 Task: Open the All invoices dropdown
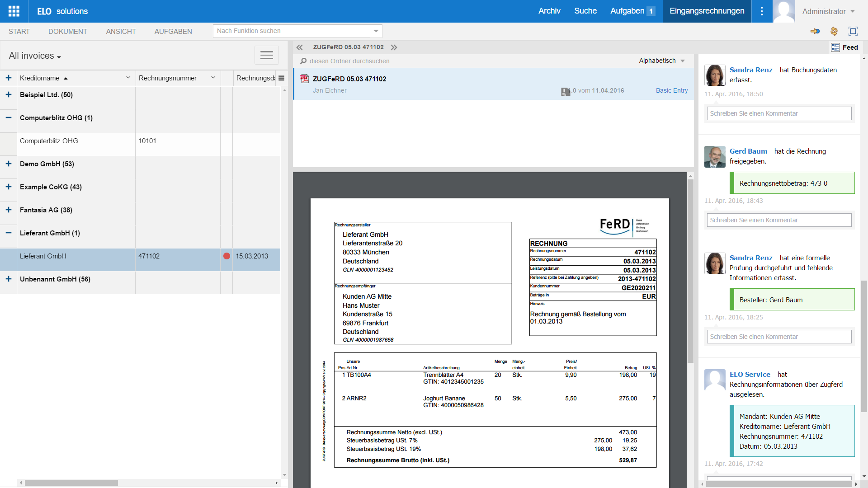35,56
